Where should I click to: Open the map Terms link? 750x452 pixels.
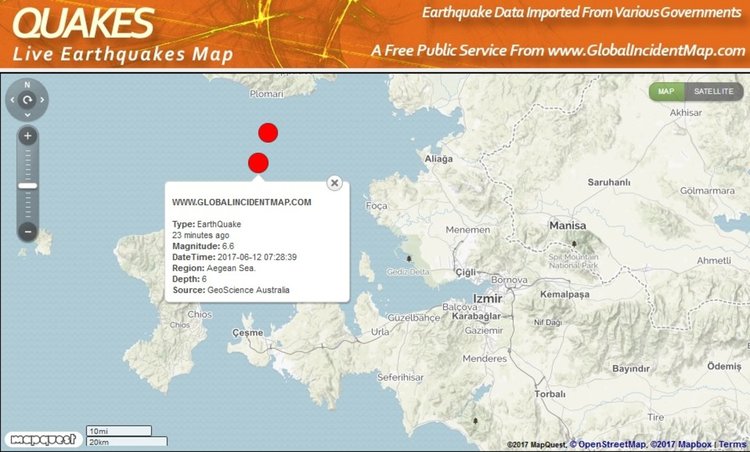coord(732,444)
